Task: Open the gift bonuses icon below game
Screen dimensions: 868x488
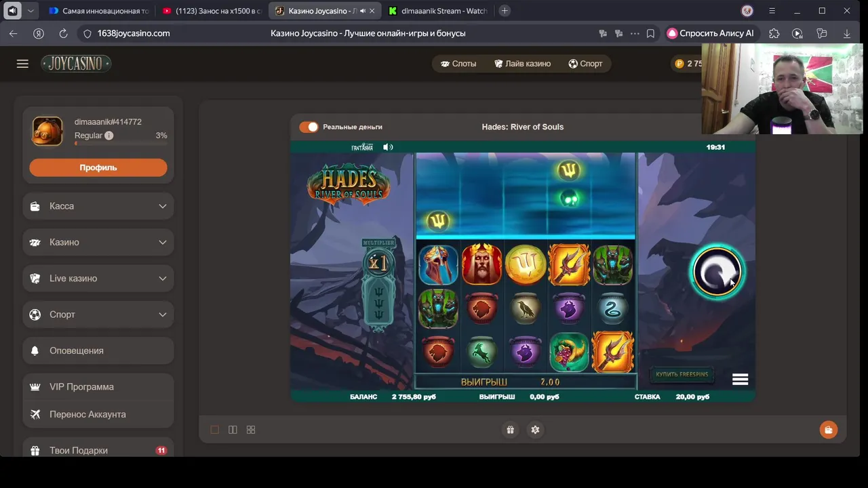Action: [510, 430]
